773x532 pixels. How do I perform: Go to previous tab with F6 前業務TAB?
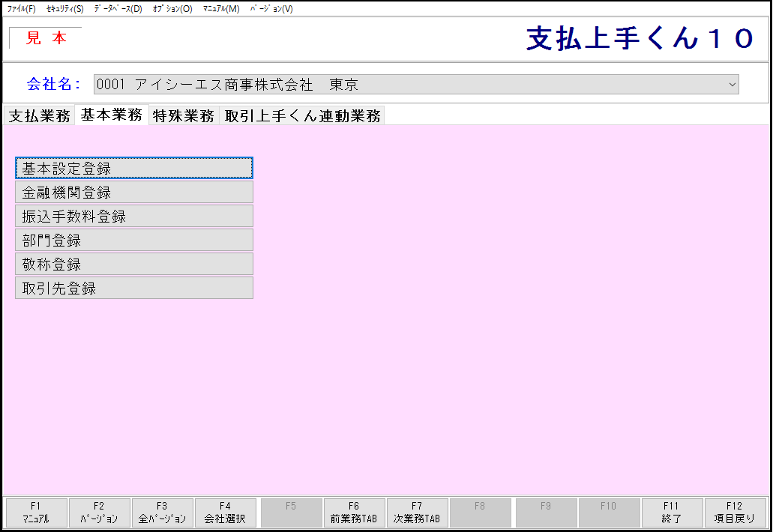(354, 513)
